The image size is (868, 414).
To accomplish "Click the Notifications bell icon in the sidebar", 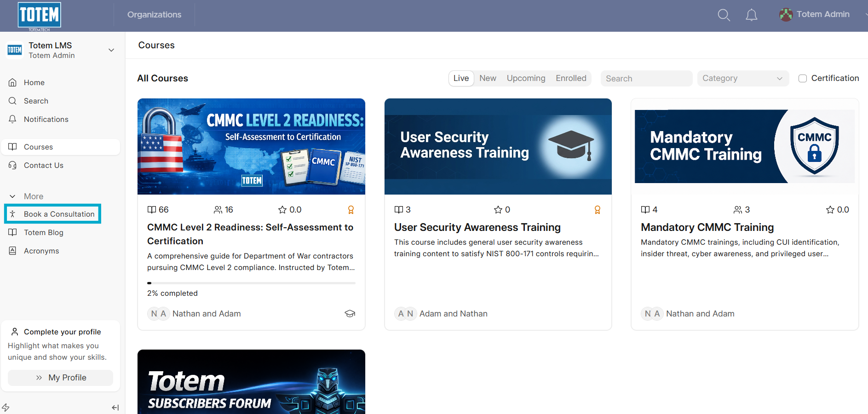I will [x=12, y=119].
